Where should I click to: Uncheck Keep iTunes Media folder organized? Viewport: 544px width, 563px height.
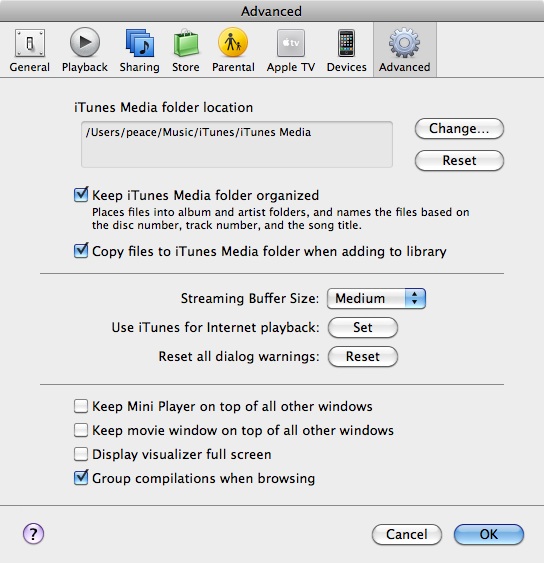pyautogui.click(x=81, y=195)
